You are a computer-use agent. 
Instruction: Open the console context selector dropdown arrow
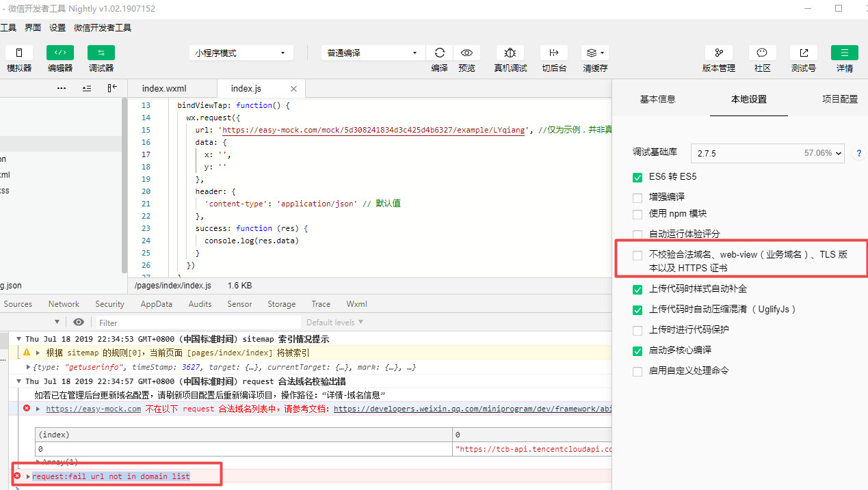(57, 322)
